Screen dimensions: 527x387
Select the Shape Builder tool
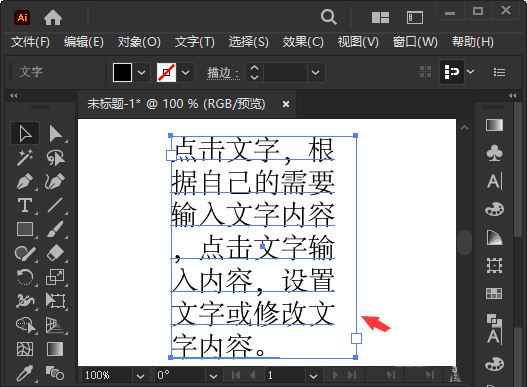(x=25, y=325)
